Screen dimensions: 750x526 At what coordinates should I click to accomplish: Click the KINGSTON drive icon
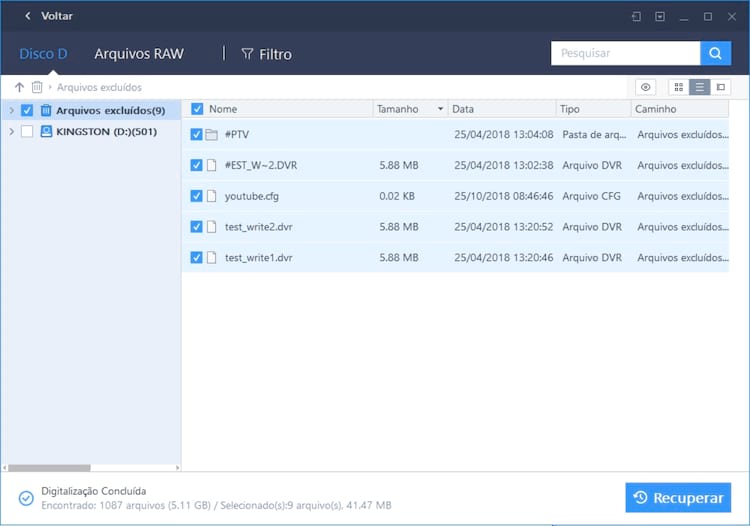click(46, 132)
